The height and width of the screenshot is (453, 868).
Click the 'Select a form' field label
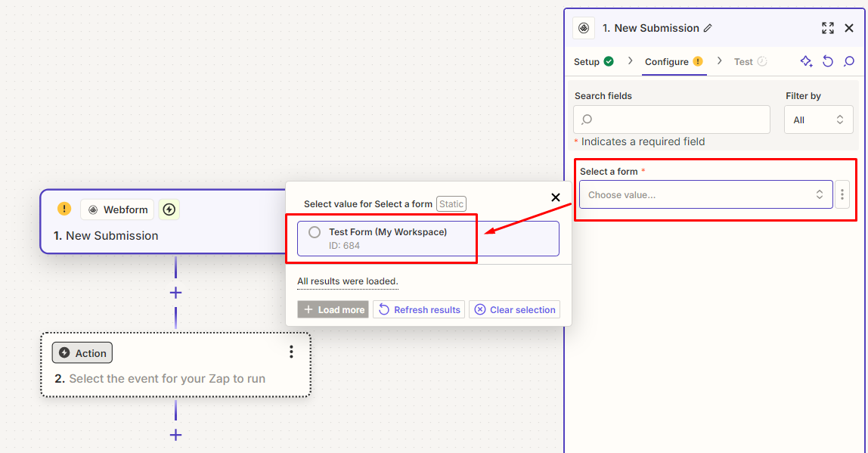pyautogui.click(x=609, y=172)
